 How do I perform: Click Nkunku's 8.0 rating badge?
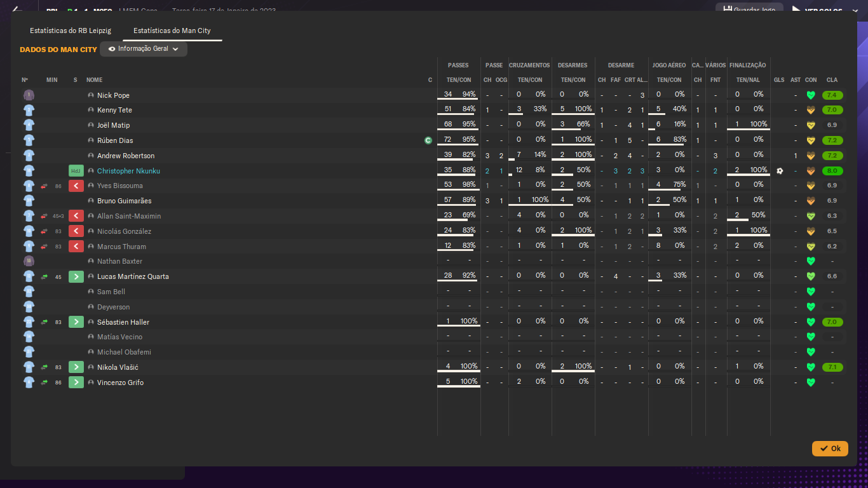832,171
